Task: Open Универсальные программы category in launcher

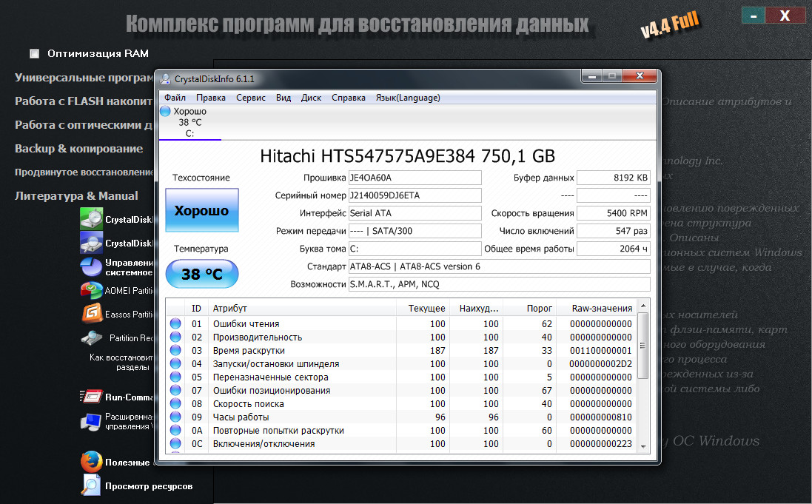Action: pyautogui.click(x=84, y=78)
